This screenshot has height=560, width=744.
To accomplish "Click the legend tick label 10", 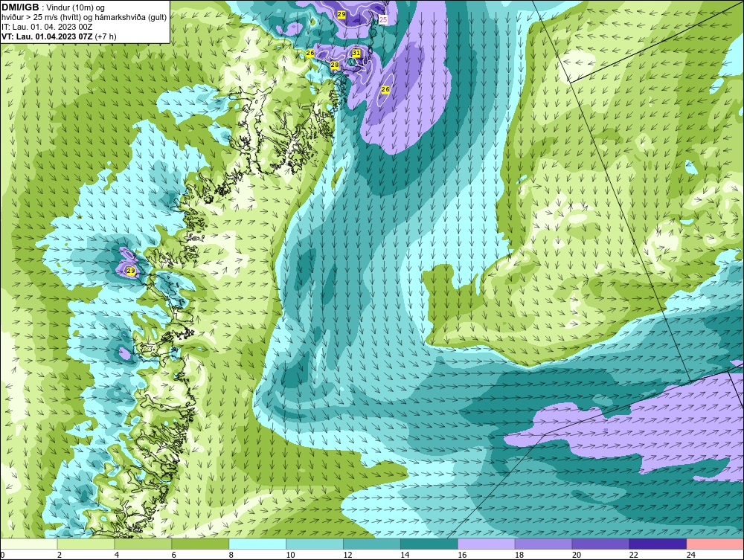I will [290, 555].
